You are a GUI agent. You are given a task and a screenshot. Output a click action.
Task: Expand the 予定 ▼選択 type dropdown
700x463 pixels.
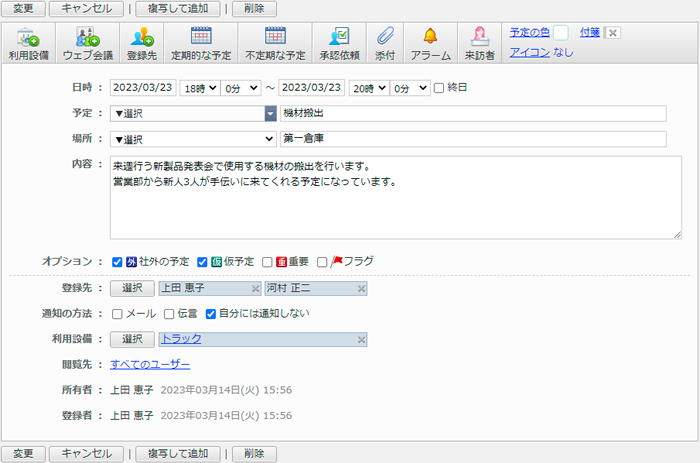click(x=194, y=114)
